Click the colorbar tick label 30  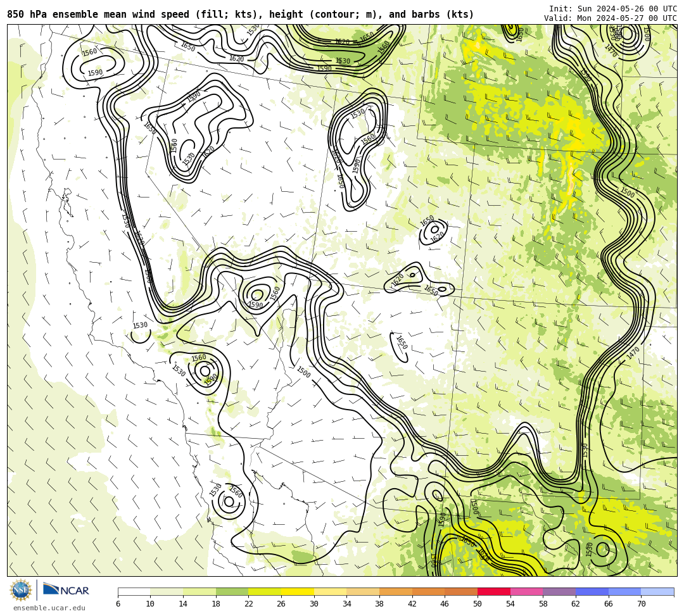coord(313,604)
